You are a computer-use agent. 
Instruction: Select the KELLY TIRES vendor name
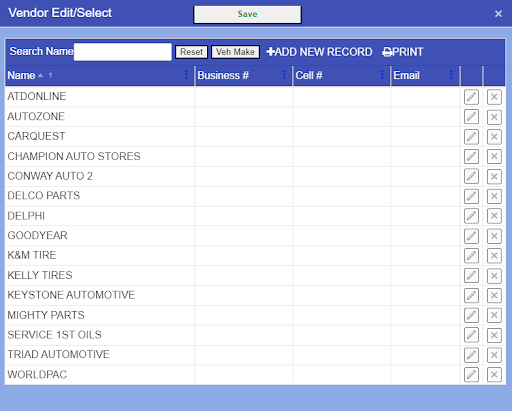pos(40,275)
